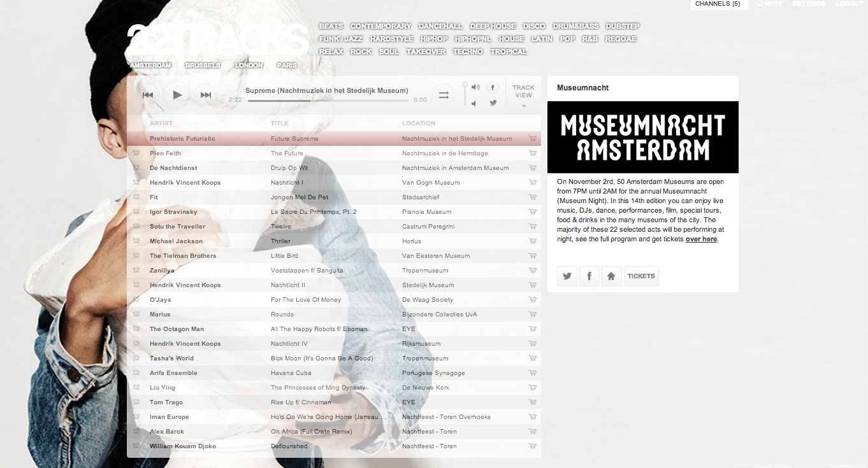Select the Reggae genre
The height and width of the screenshot is (468, 868).
click(621, 39)
